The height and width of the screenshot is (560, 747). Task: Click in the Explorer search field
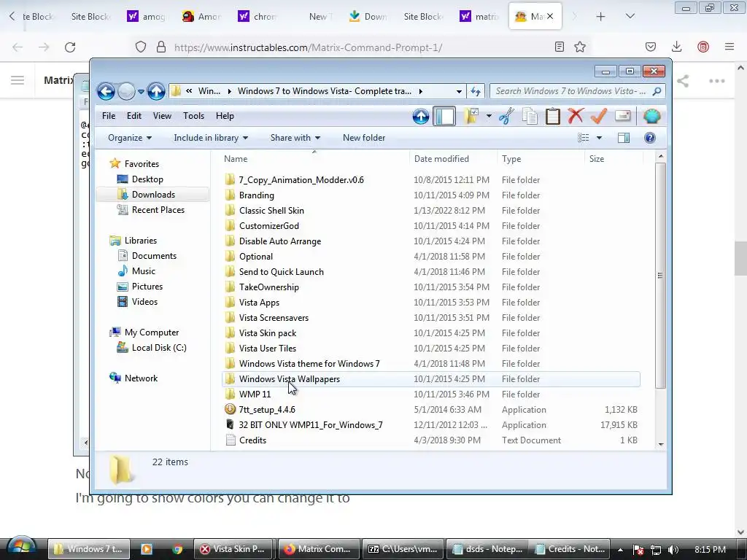(570, 91)
